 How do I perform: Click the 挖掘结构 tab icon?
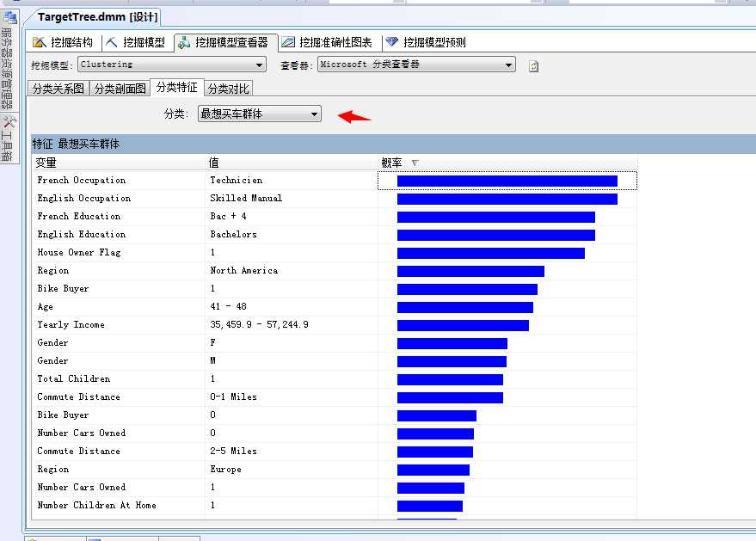39,42
